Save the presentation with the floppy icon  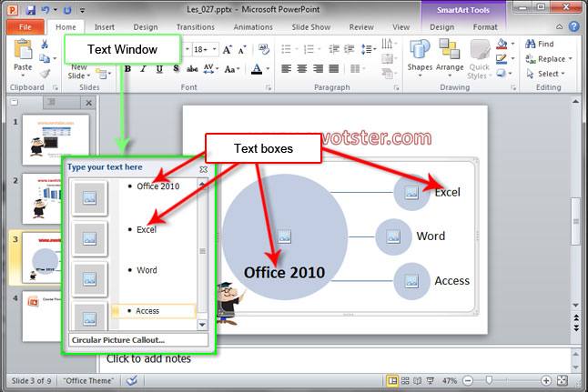tap(30, 10)
